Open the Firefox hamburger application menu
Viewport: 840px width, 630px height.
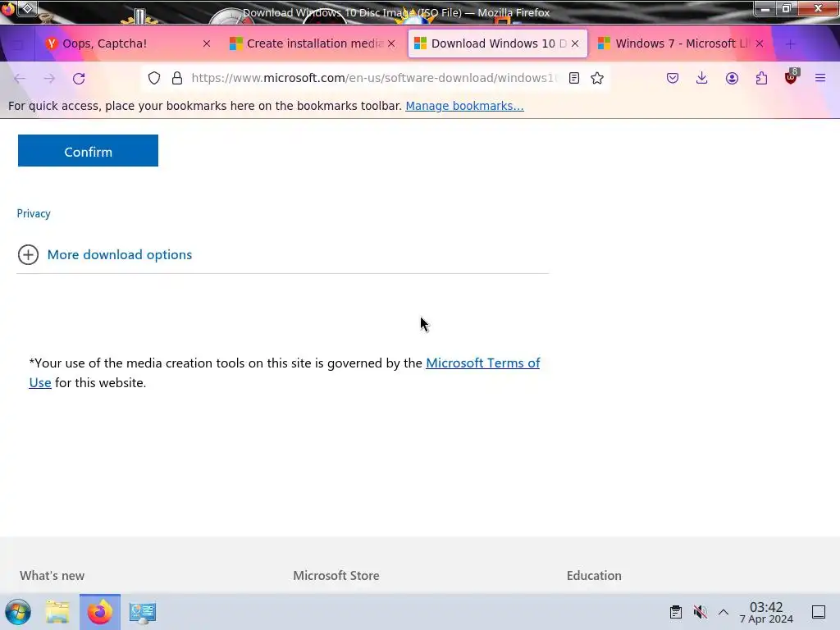[x=820, y=78]
